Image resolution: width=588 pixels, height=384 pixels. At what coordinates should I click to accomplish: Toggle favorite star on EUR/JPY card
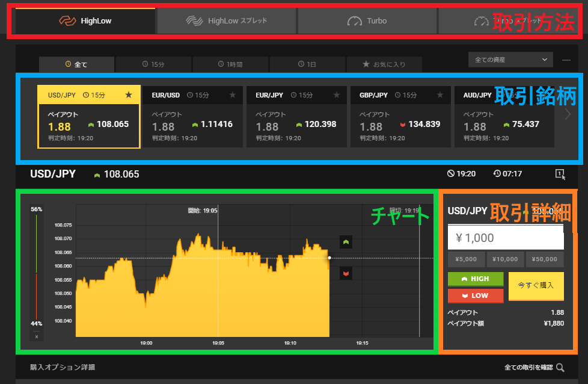click(336, 95)
